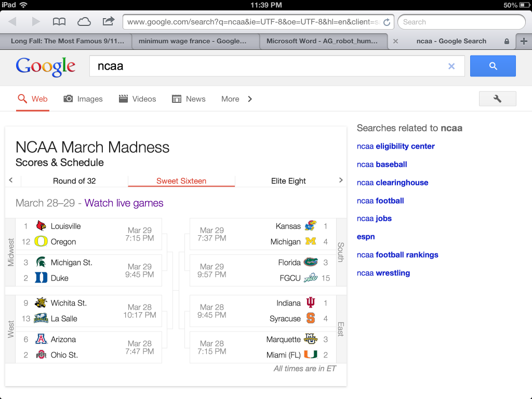Switch to the Images results tab
The width and height of the screenshot is (532, 399).
(x=83, y=99)
